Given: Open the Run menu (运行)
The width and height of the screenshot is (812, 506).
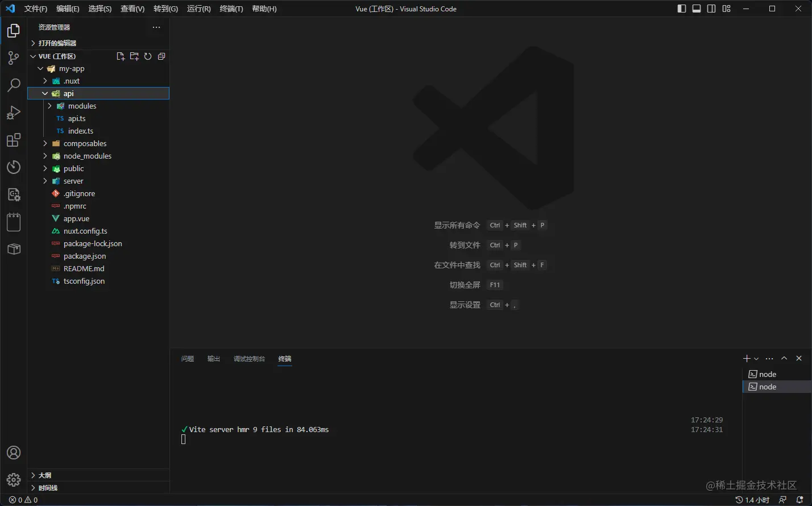Looking at the screenshot, I should 198,9.
